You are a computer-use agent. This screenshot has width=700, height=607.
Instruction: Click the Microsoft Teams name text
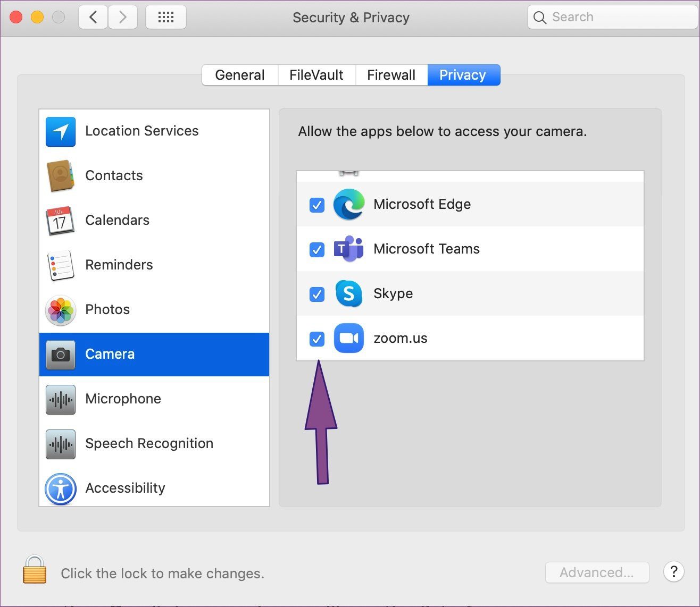(x=427, y=249)
